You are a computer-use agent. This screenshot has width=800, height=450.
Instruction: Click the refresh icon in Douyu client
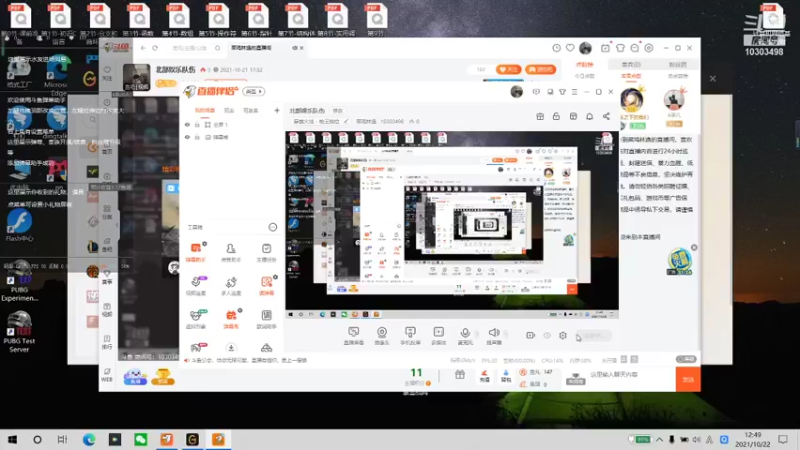(155, 48)
